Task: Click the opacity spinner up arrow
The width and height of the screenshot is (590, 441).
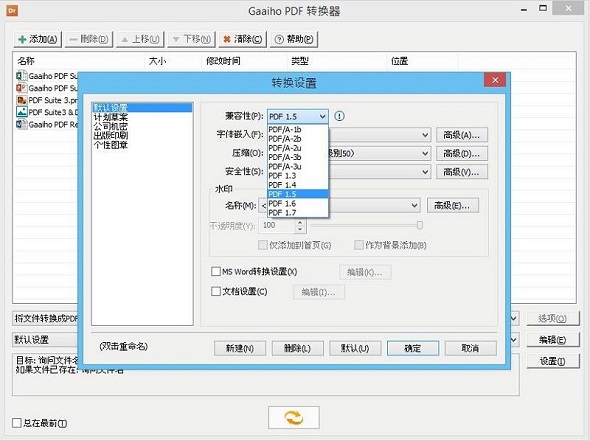Action: tap(300, 222)
